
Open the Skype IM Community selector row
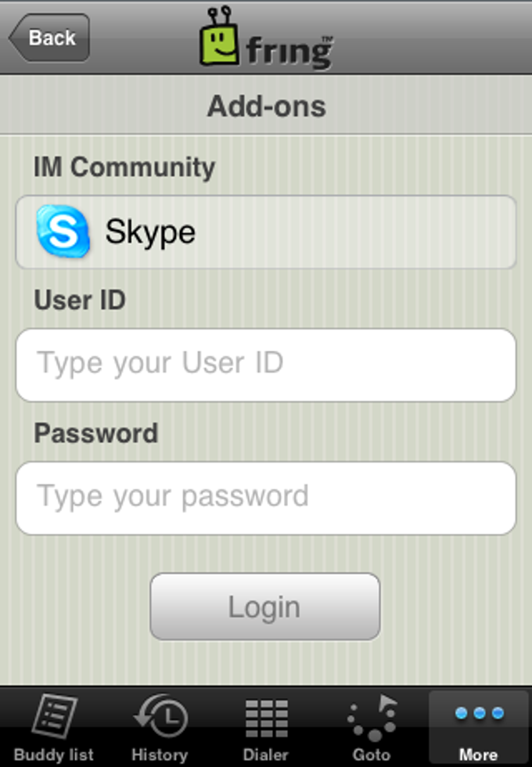point(266,232)
